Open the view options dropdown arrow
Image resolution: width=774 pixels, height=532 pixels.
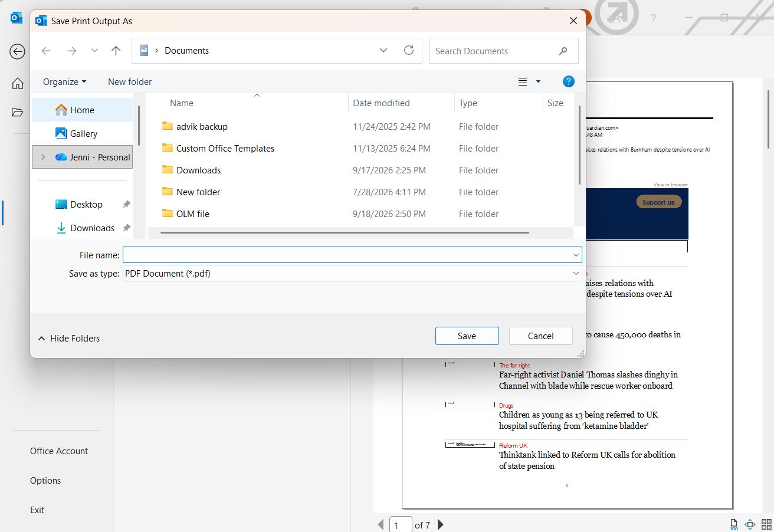pos(538,82)
